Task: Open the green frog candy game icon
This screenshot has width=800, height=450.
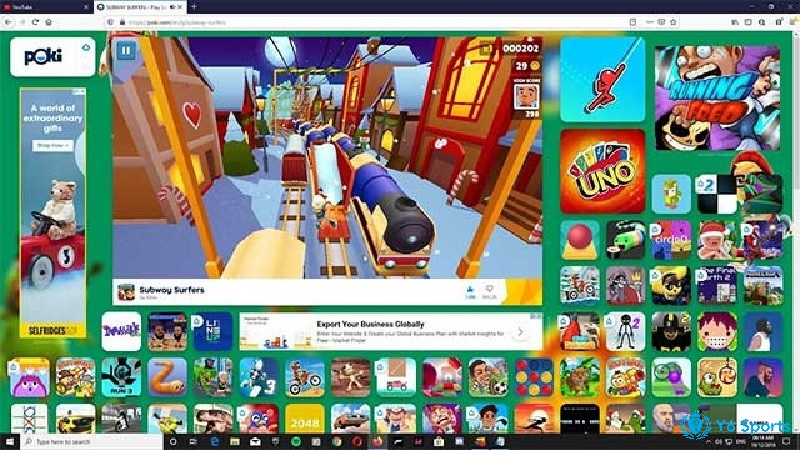Action: [717, 378]
